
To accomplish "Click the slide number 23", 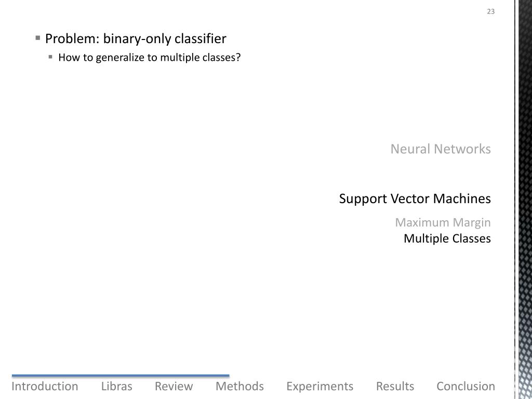I will tap(490, 12).
